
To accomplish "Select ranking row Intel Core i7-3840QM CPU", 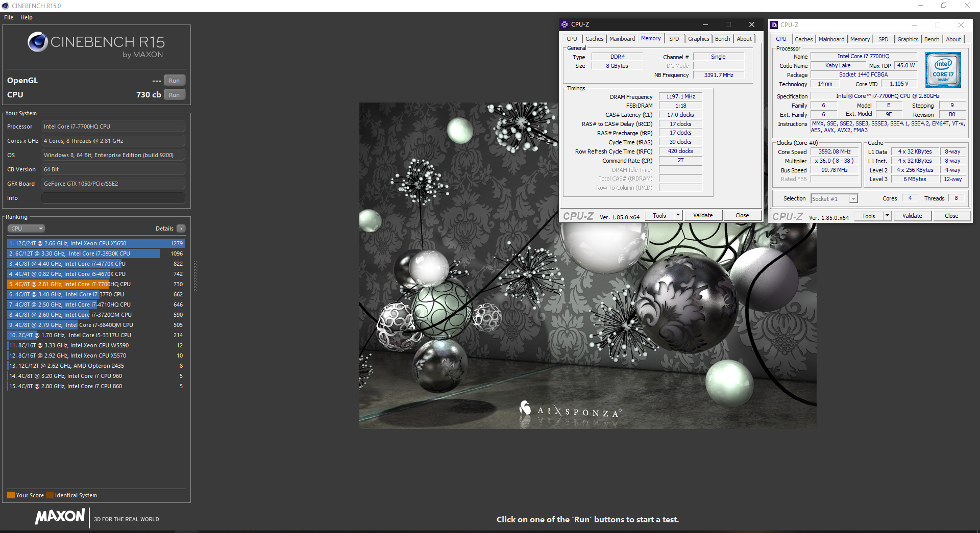I will (96, 325).
